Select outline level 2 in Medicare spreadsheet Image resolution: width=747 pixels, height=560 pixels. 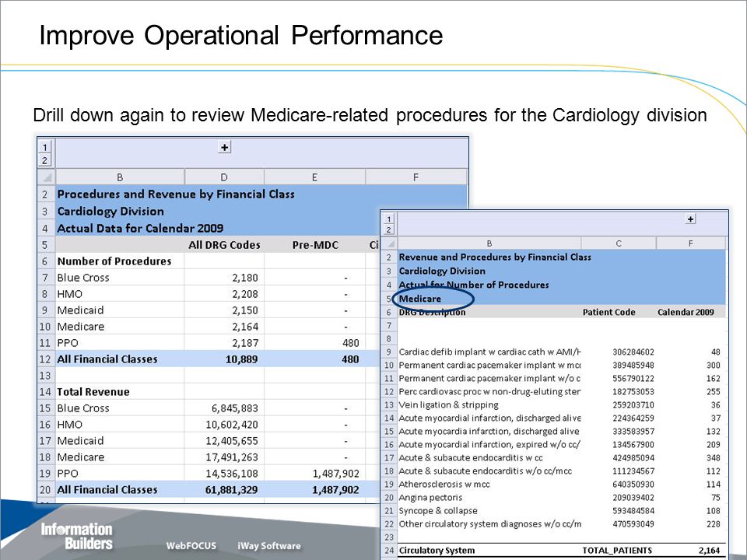point(389,229)
